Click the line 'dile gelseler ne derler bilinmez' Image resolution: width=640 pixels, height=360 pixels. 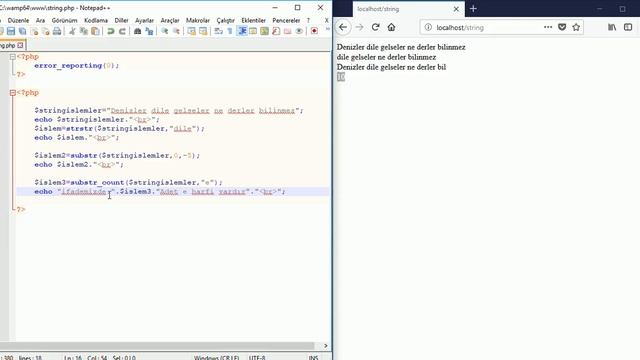386,57
